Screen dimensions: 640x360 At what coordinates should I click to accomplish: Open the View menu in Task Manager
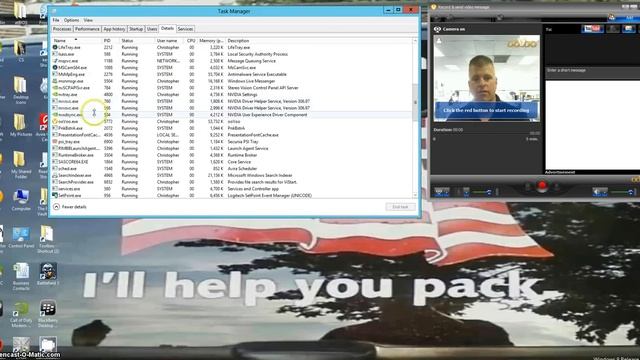click(88, 20)
